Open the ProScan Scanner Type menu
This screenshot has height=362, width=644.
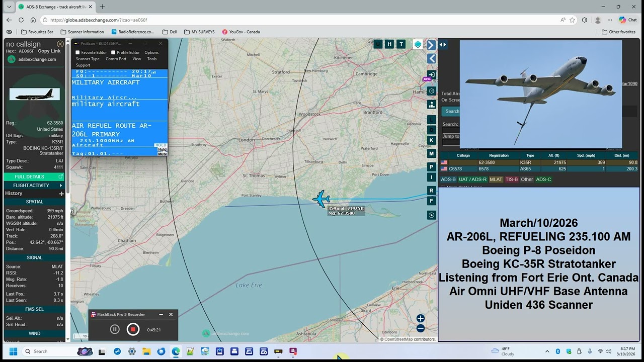tap(88, 59)
